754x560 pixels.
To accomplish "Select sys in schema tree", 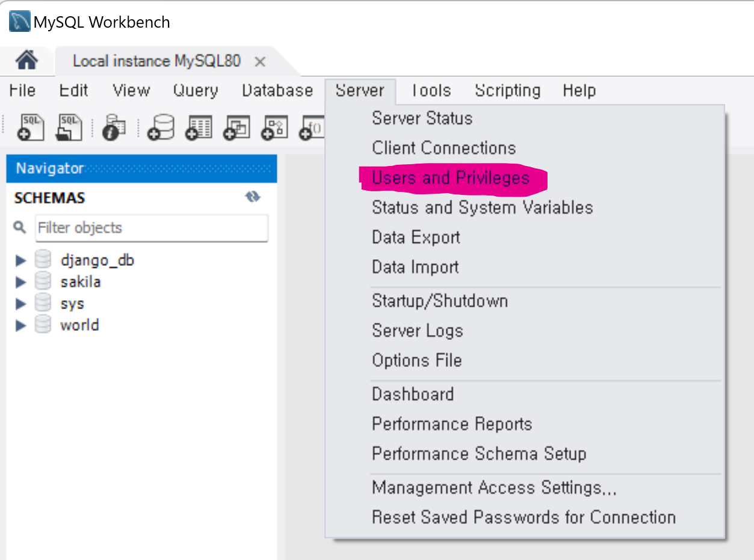I will (x=72, y=304).
